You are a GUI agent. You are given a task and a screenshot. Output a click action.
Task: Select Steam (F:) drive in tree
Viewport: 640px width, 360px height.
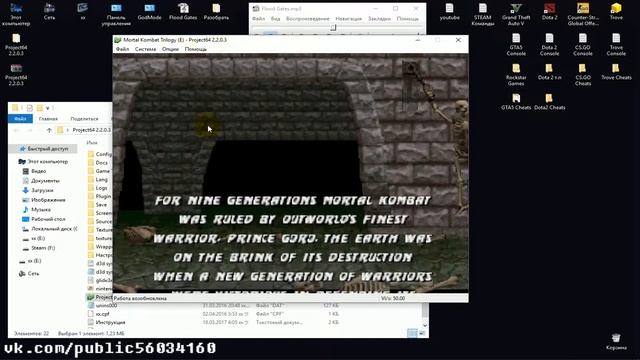[43, 248]
